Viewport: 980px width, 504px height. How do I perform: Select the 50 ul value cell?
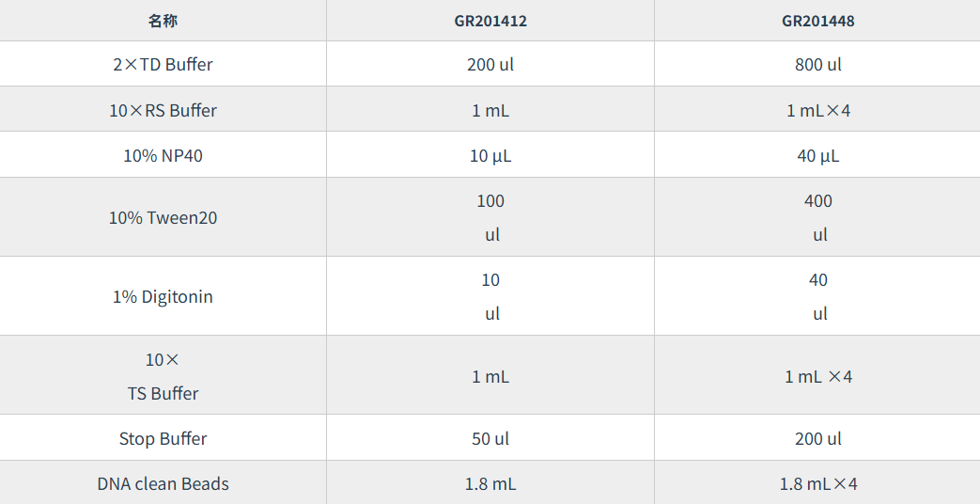pos(490,438)
